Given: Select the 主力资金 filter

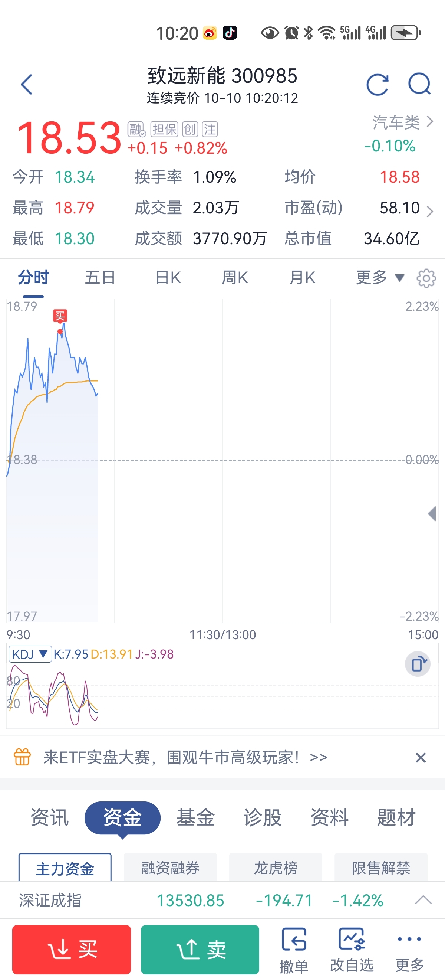Looking at the screenshot, I should click(x=65, y=869).
